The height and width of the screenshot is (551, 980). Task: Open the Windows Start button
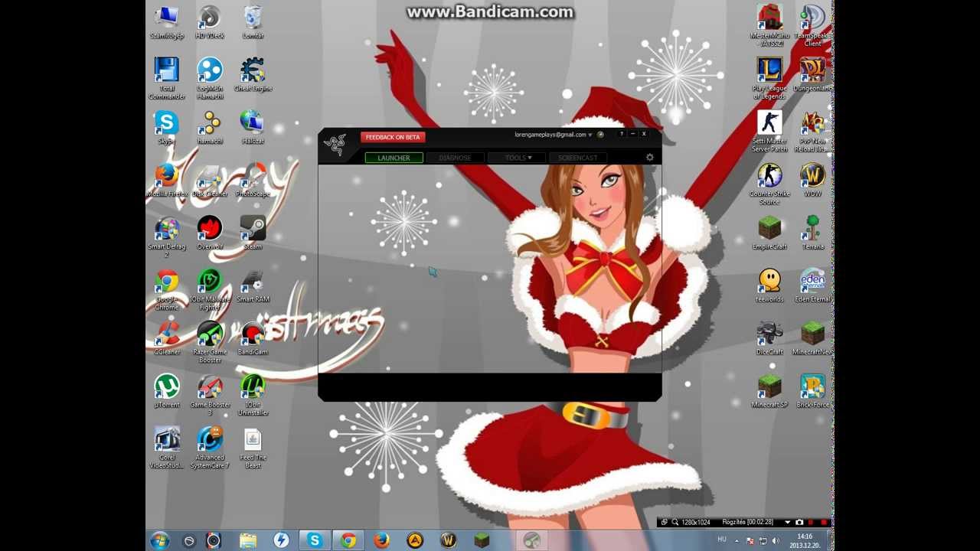160,540
